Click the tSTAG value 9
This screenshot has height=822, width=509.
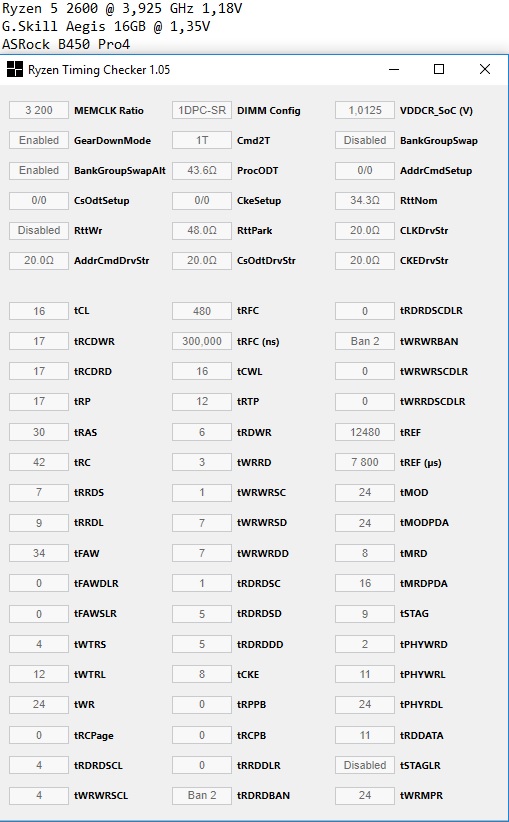pyautogui.click(x=365, y=613)
